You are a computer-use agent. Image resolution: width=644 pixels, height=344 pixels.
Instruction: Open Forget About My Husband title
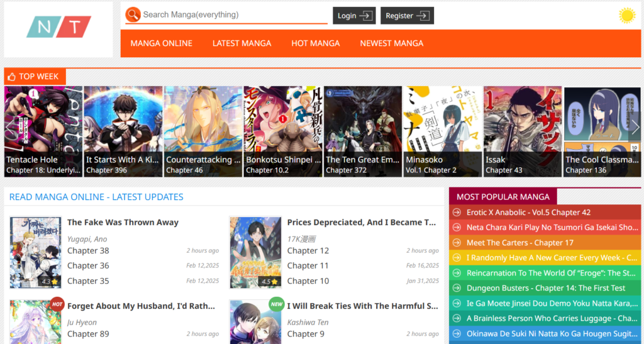point(141,306)
